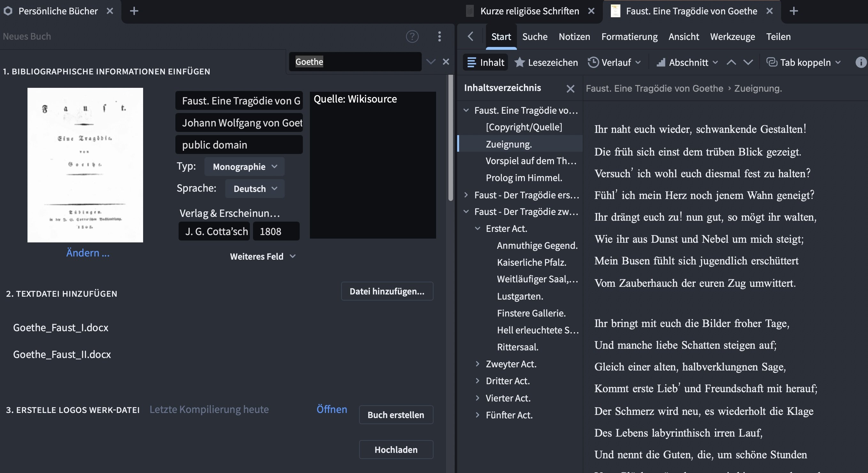Collapse the Faust. Eine Tragödie tree root

click(466, 110)
